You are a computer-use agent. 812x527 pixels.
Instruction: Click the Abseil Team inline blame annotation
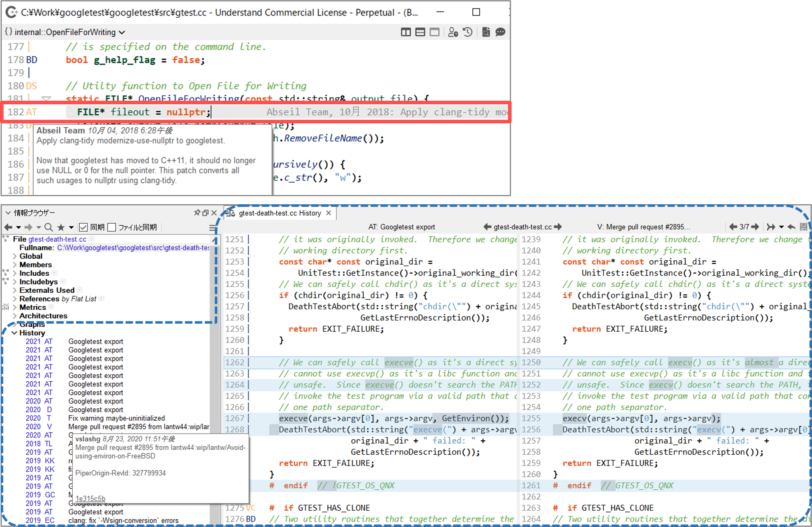click(x=387, y=112)
